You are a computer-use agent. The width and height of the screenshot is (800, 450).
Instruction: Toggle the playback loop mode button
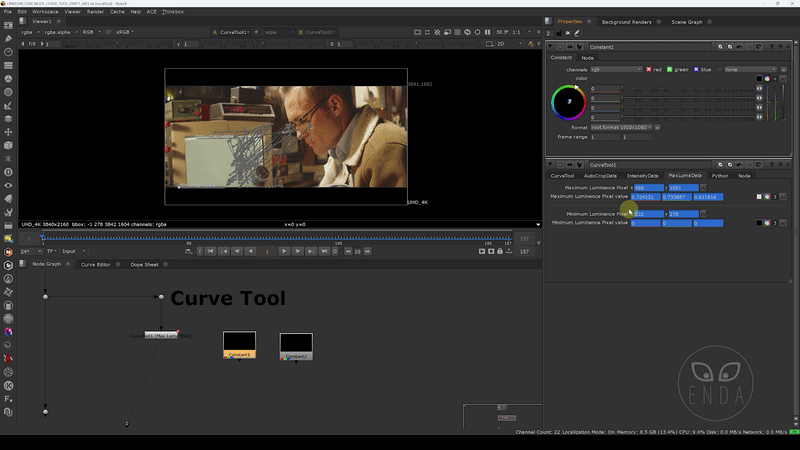point(188,251)
